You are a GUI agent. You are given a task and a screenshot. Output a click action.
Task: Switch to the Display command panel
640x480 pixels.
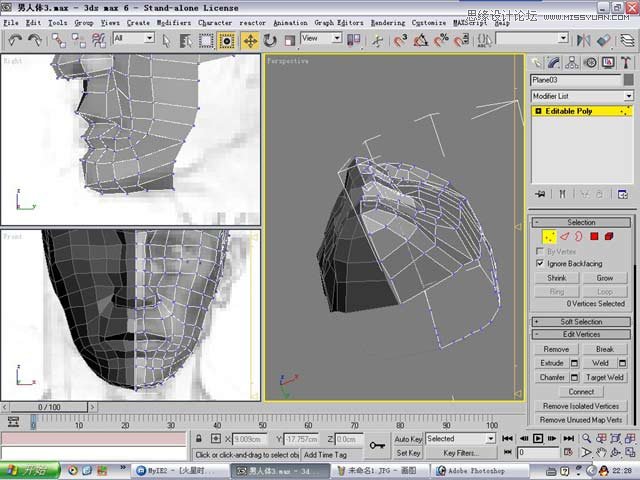pos(608,62)
